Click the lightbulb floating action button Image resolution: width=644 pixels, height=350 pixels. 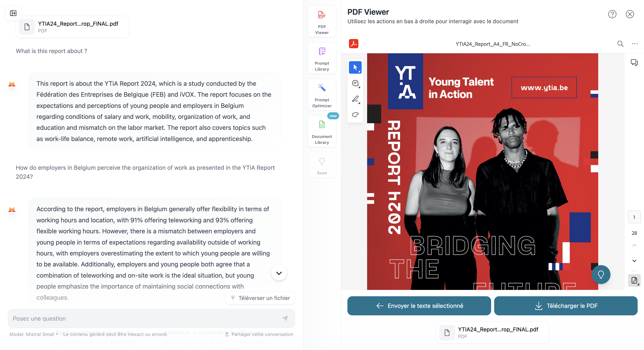point(601,274)
